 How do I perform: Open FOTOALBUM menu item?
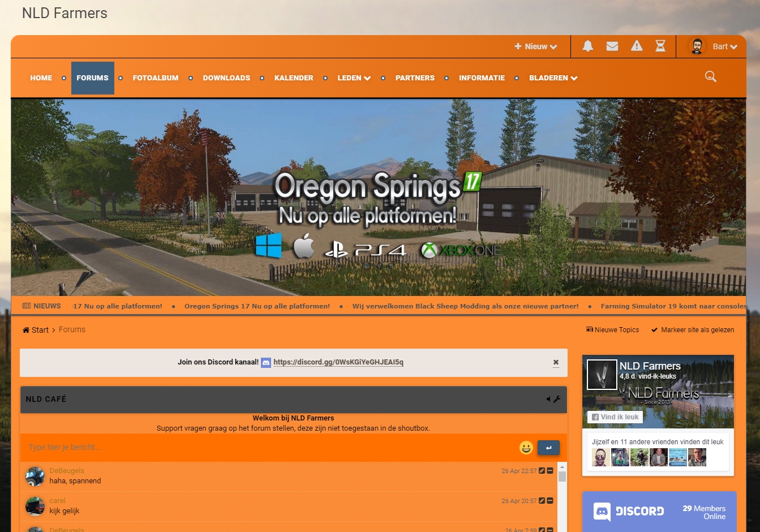pyautogui.click(x=156, y=78)
